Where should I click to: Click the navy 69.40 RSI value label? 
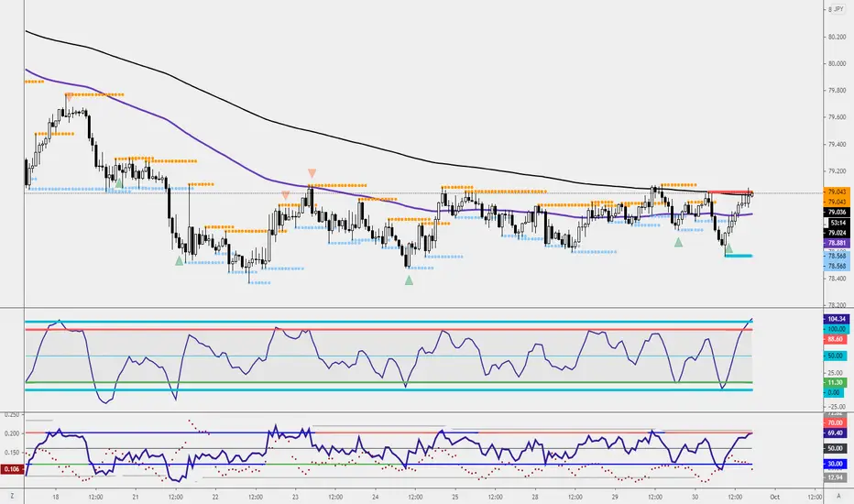click(835, 433)
